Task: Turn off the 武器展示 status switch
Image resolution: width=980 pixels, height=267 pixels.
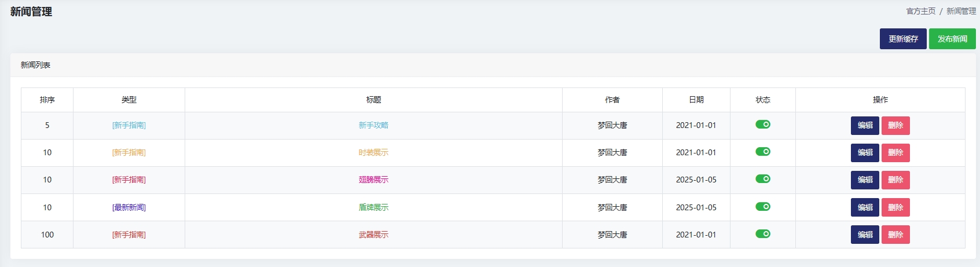Action: tap(762, 234)
